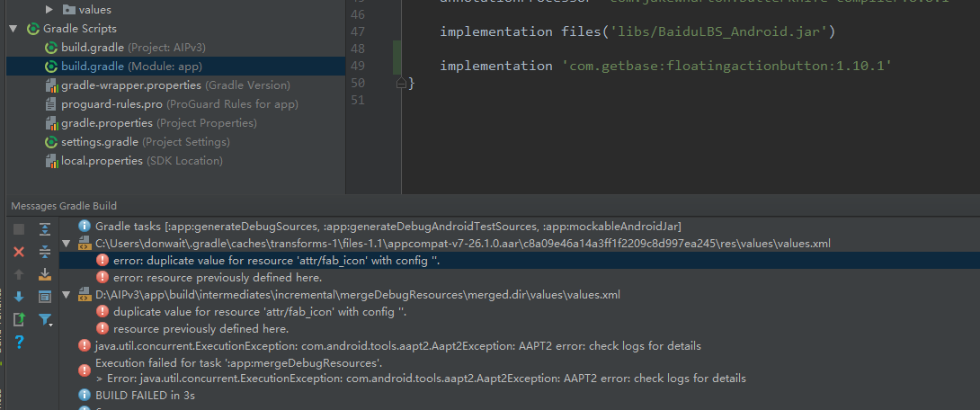Collapse the Gradle Scripts node
The image size is (980, 410).
(13, 29)
